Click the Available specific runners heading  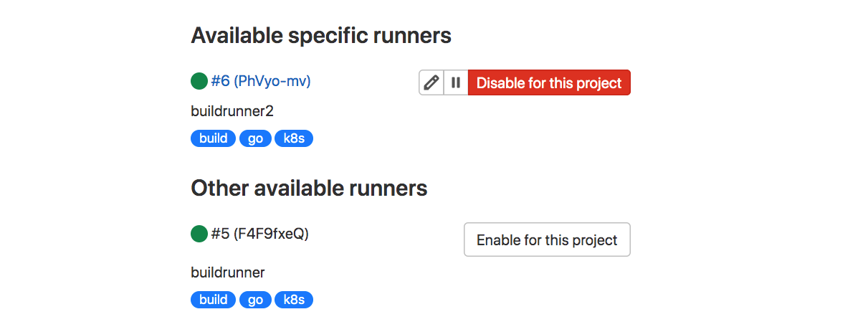point(321,35)
